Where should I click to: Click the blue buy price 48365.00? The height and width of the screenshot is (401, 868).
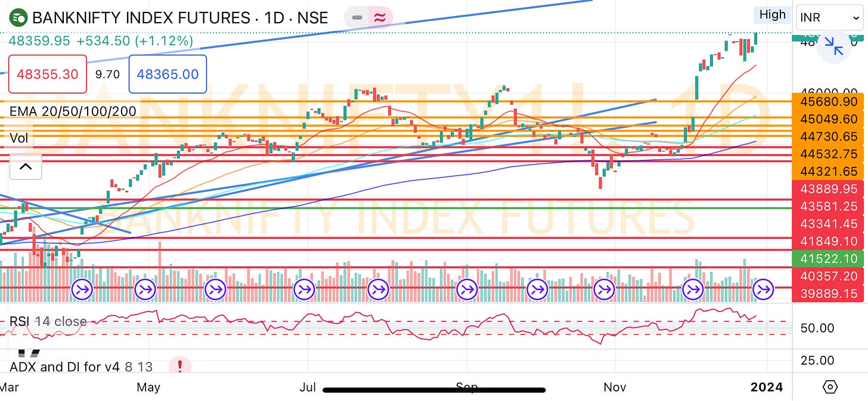168,74
